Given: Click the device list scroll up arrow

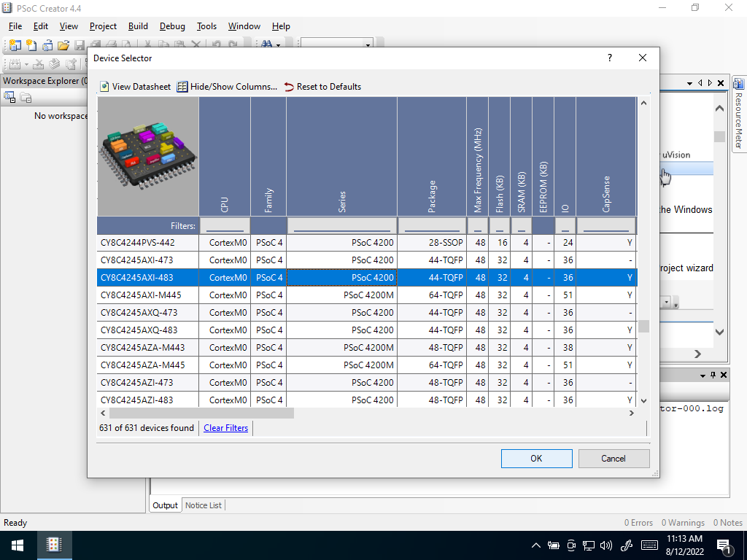Looking at the screenshot, I should [643, 103].
